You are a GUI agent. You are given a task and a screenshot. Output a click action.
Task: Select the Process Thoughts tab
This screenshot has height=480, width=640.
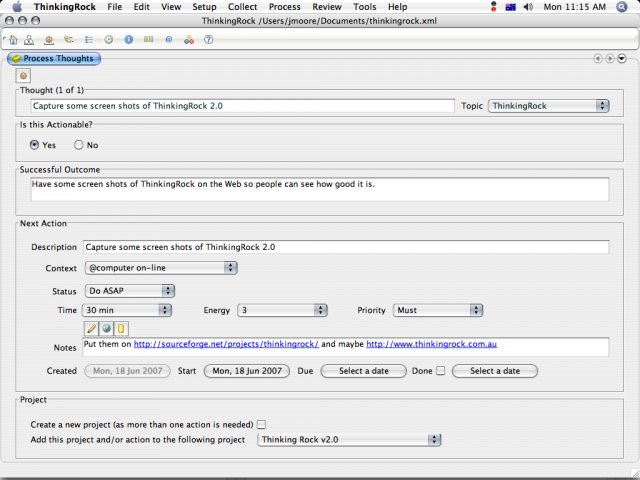pos(54,59)
